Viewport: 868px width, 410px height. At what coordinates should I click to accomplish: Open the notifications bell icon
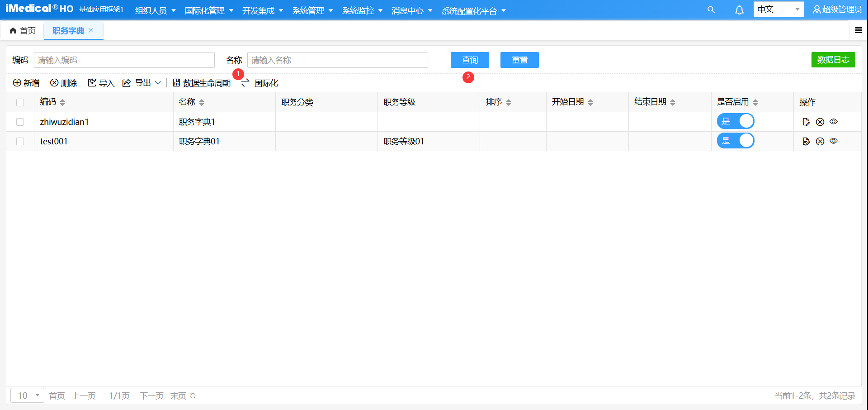[x=740, y=10]
